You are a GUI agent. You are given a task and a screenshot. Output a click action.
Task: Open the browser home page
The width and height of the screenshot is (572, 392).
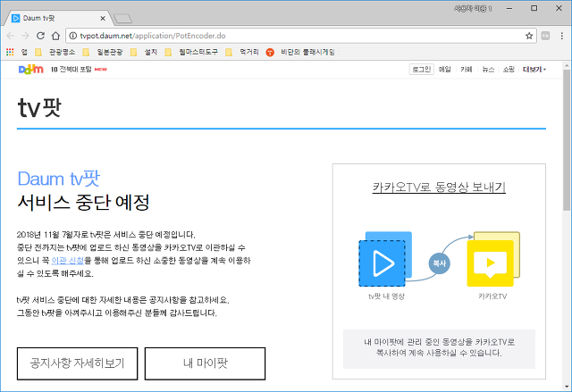[x=55, y=36]
